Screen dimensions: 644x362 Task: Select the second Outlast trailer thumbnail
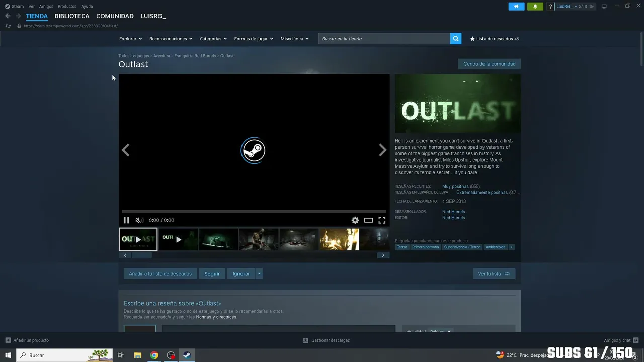pyautogui.click(x=178, y=239)
